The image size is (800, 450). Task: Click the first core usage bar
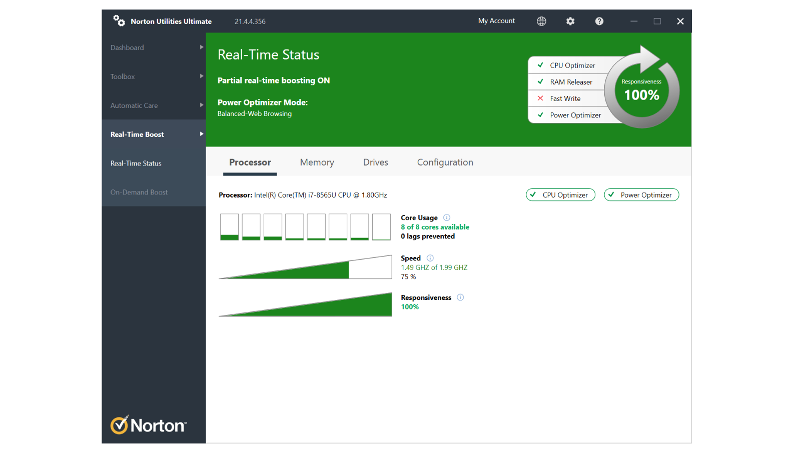pos(229,227)
